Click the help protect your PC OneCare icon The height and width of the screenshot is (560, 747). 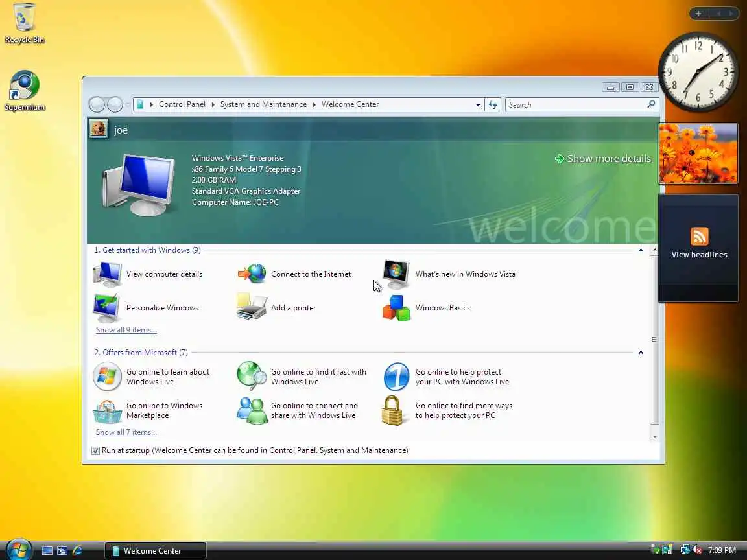coord(396,376)
